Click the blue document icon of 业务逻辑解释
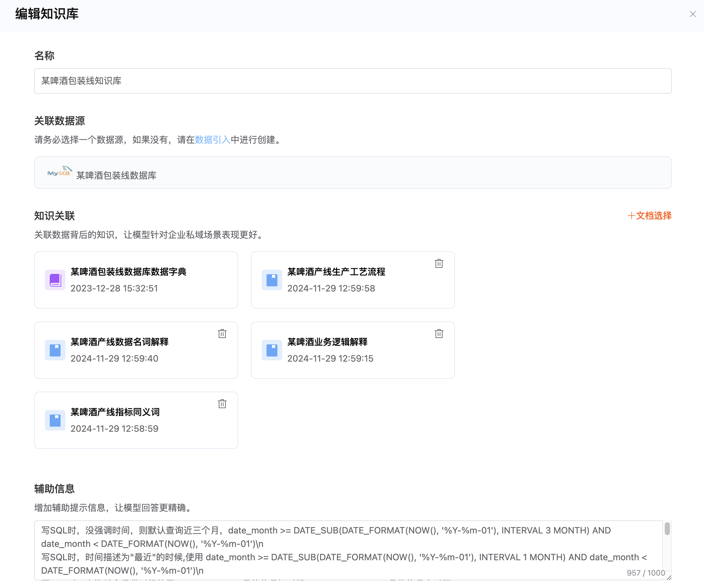This screenshot has width=704, height=588. (x=272, y=350)
